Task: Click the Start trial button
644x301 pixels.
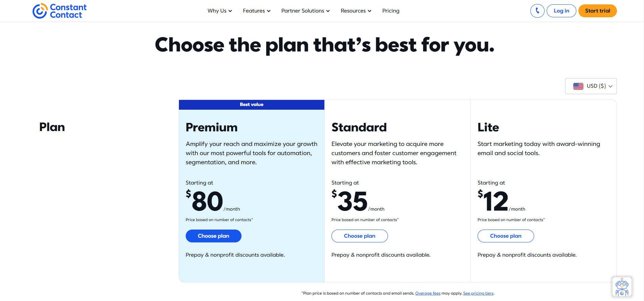Action: click(x=597, y=10)
